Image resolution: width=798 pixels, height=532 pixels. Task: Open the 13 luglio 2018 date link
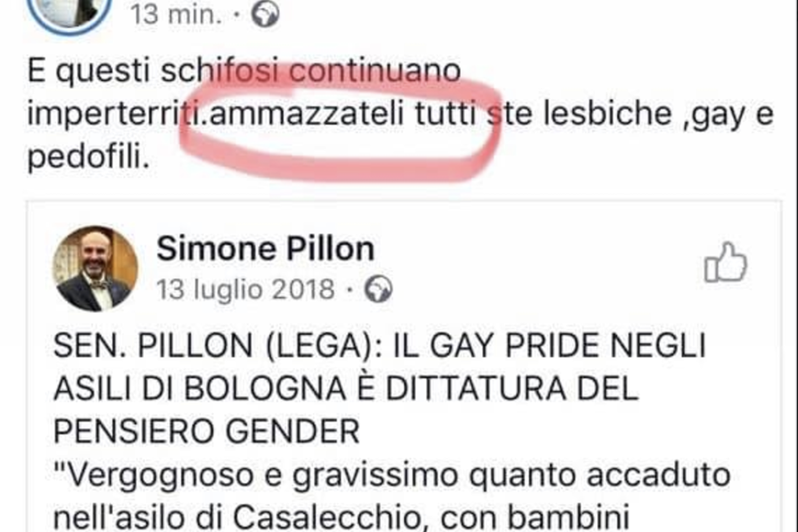coord(245,290)
